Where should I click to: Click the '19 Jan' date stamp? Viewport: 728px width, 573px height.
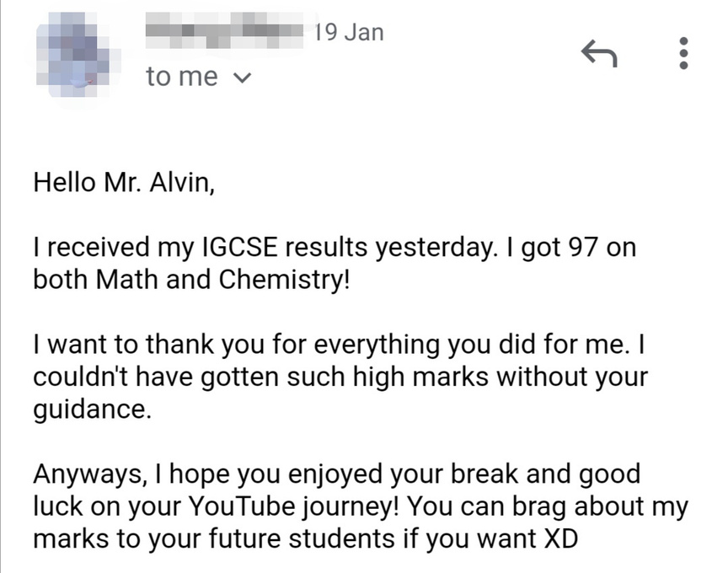349,33
